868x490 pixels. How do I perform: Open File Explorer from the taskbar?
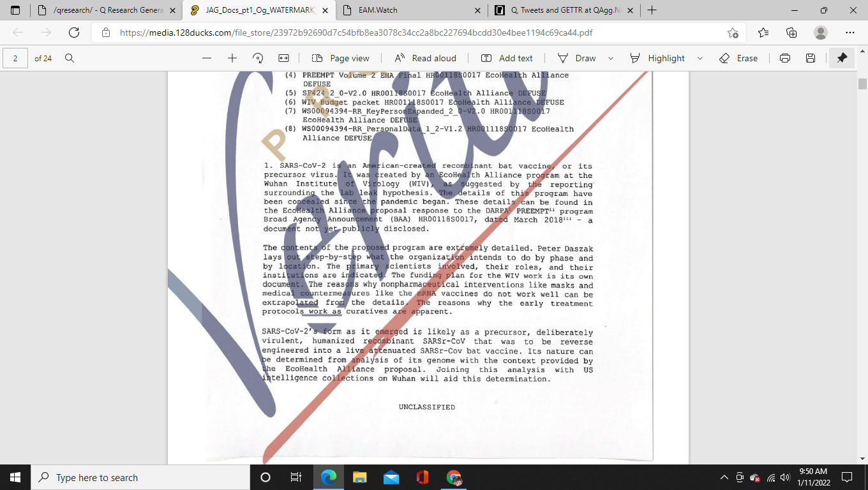click(x=359, y=477)
